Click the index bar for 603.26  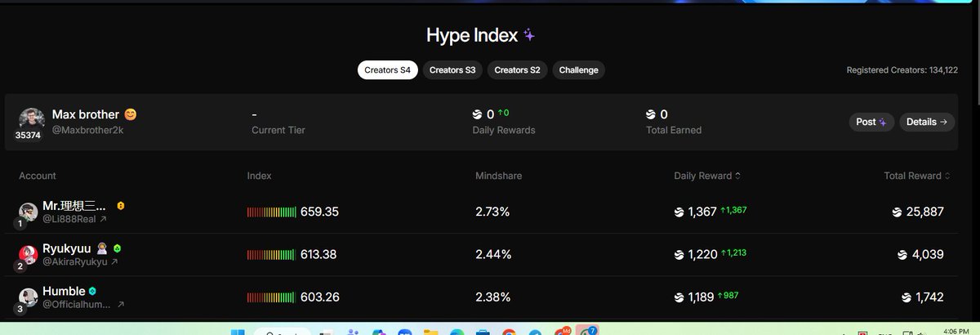272,297
